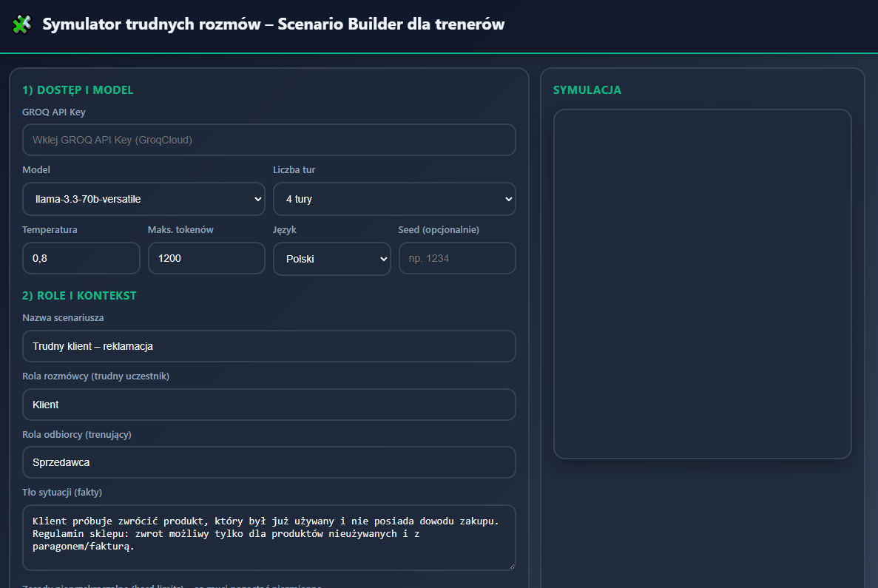Open the Model dropdown
878x588 pixels.
(143, 199)
